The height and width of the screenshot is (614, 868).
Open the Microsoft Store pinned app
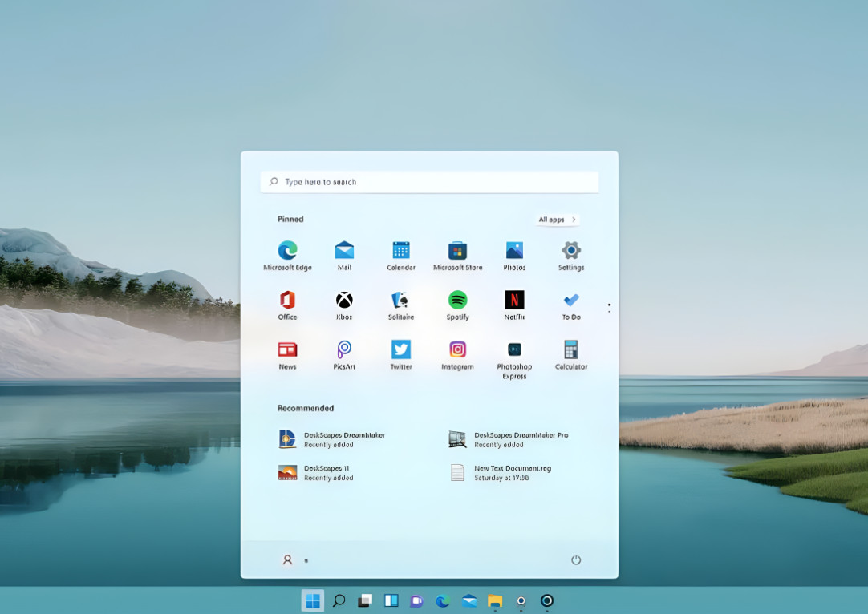click(x=457, y=251)
